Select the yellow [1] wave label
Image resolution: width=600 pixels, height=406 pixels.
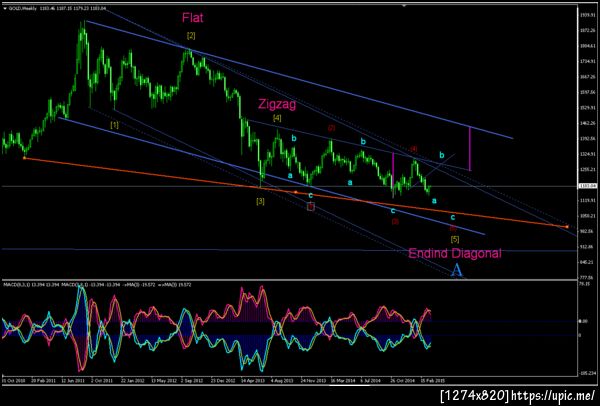click(x=114, y=125)
